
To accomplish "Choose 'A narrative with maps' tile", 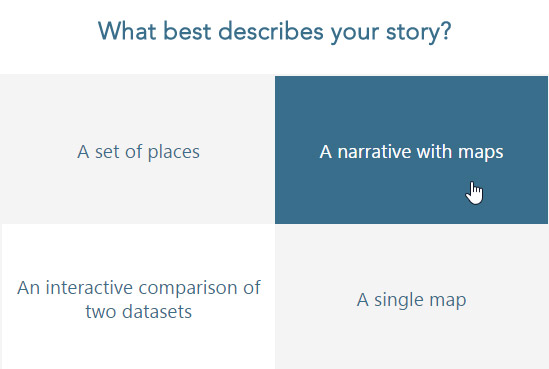I will tap(411, 149).
